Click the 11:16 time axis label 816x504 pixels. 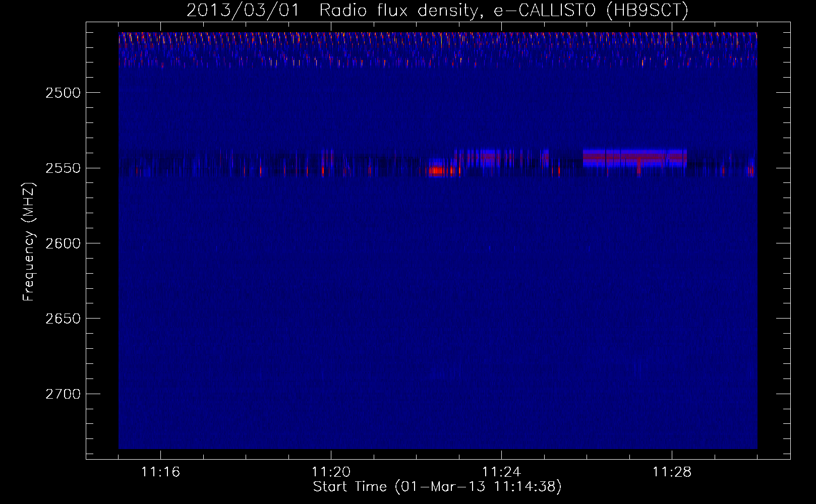(160, 472)
